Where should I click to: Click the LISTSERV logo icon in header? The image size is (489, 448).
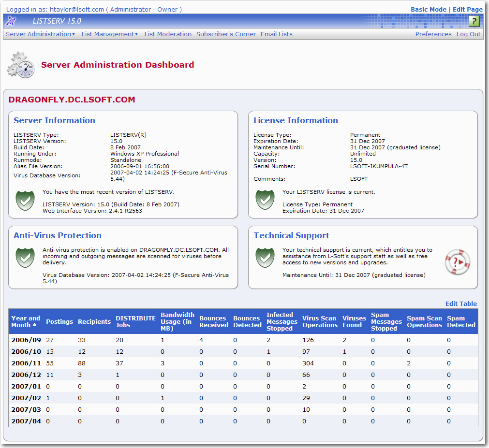[11, 21]
